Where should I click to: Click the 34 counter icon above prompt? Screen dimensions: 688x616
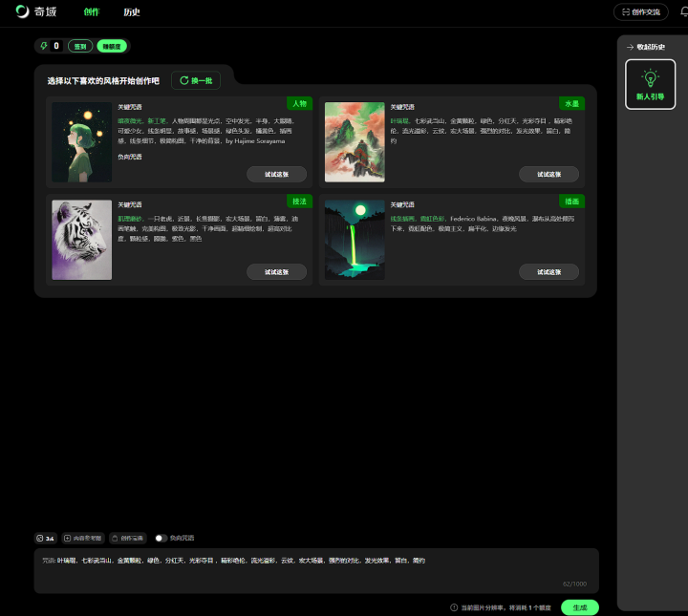point(40,538)
